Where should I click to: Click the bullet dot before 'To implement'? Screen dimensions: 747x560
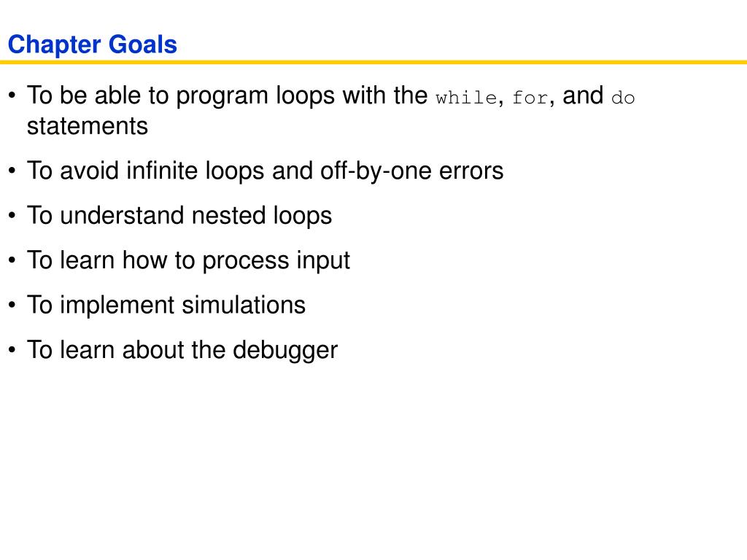coord(12,306)
